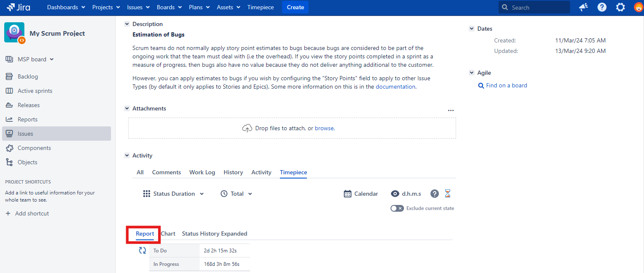Open the Timepiece help icon
The image size is (644, 273).
pyautogui.click(x=435, y=194)
